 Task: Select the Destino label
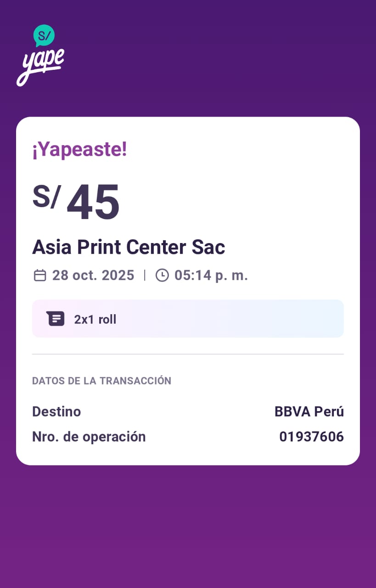point(56,412)
